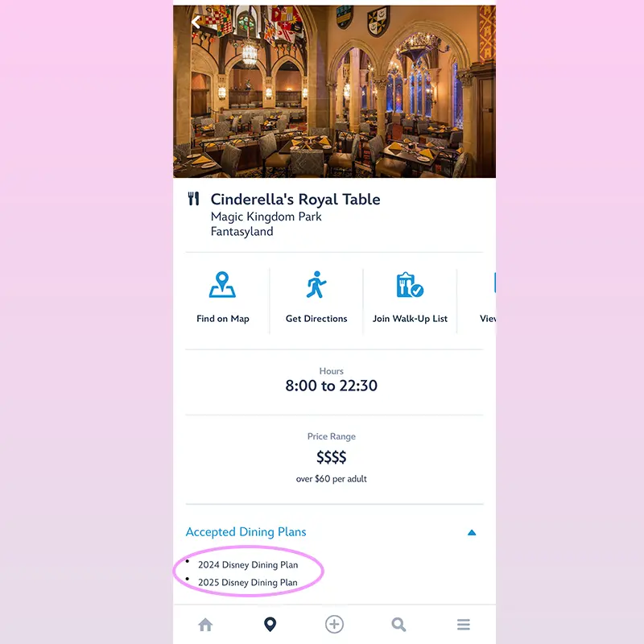Screen dimensions: 644x644
Task: Tap the fork and knife dining icon
Action: click(x=193, y=199)
